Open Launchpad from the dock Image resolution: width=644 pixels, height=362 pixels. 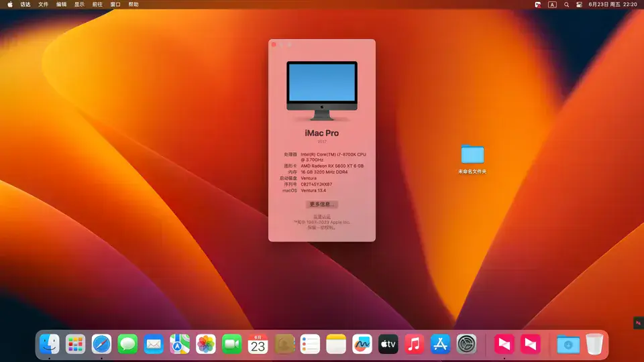tap(75, 344)
